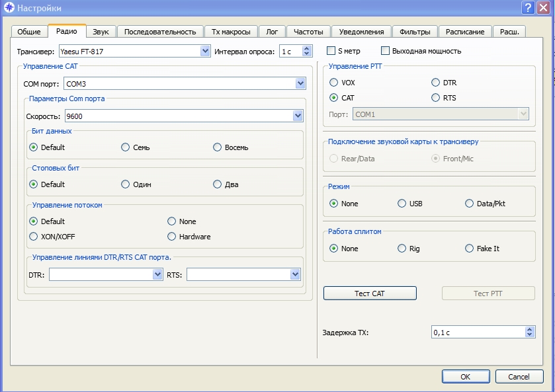The height and width of the screenshot is (392, 555).
Task: Click the help question mark icon
Action: point(528,8)
